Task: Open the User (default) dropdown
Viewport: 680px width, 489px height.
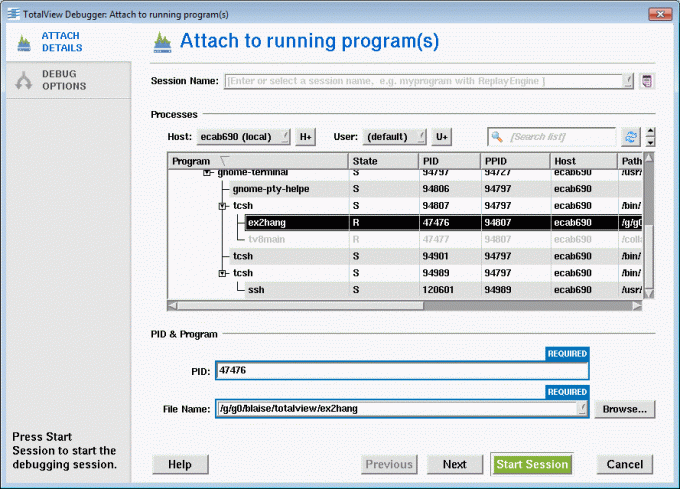Action: 394,137
